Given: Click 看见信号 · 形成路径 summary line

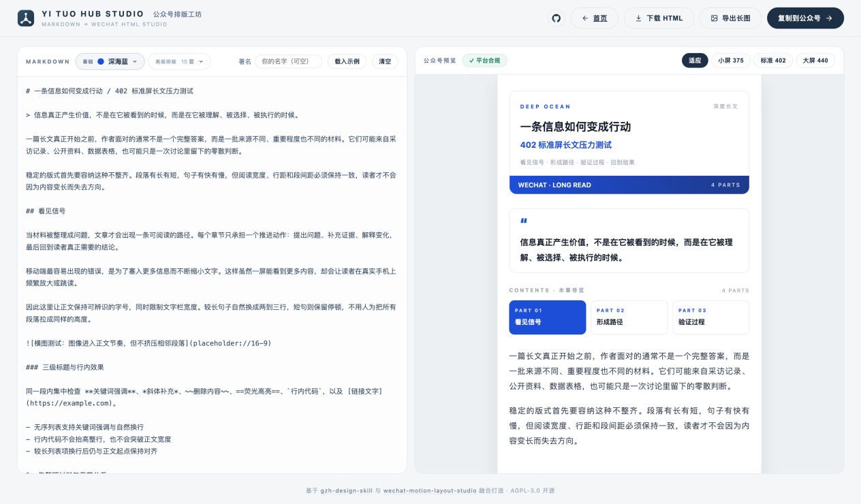Looking at the screenshot, I should click(577, 162).
